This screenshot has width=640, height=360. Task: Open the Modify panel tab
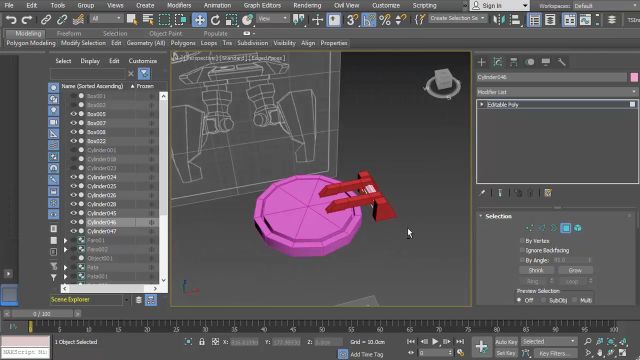(x=498, y=62)
